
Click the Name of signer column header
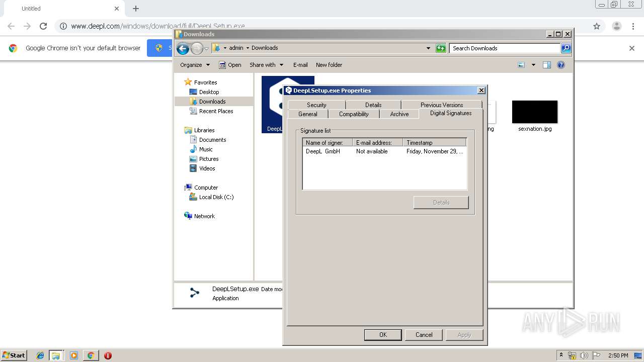tap(327, 143)
